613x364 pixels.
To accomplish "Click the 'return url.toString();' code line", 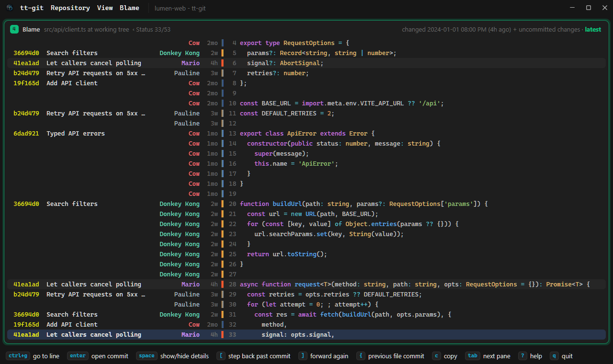I will pos(287,254).
